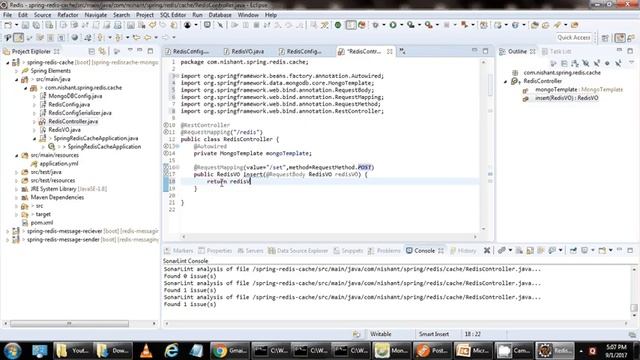Click the Run with coverage toolbar icon
The height and width of the screenshot is (360, 640).
point(411,25)
